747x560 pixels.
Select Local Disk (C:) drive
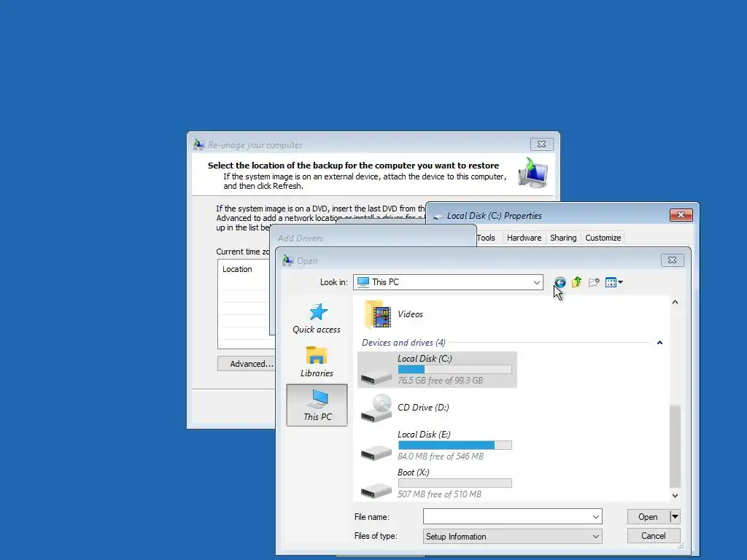[437, 370]
